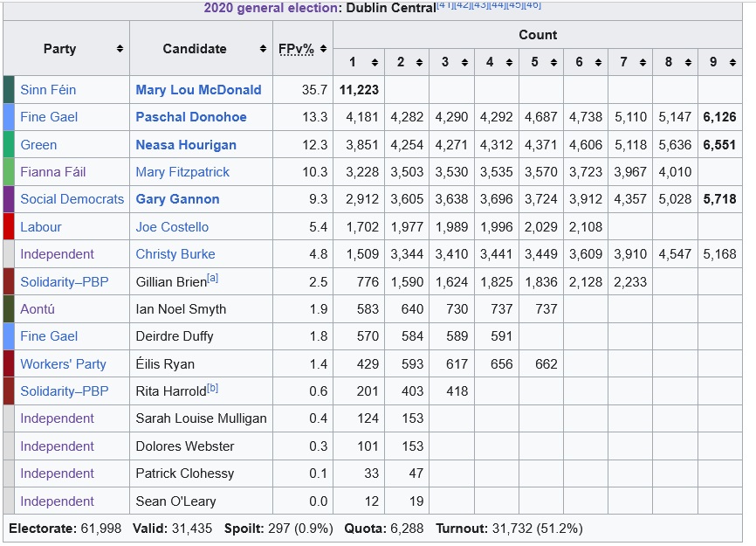Click the Electorate 61,998 footer text
This screenshot has height=546, width=756.
pyautogui.click(x=65, y=529)
